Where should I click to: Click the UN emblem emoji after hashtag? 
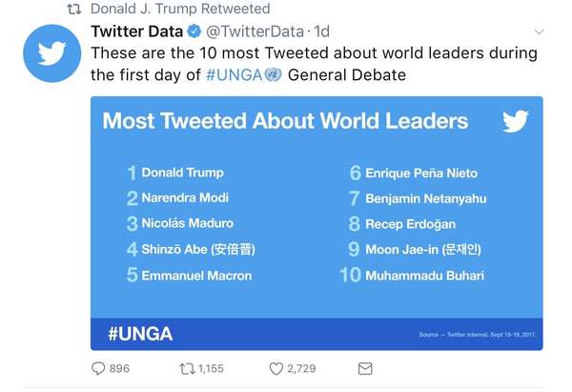(274, 74)
